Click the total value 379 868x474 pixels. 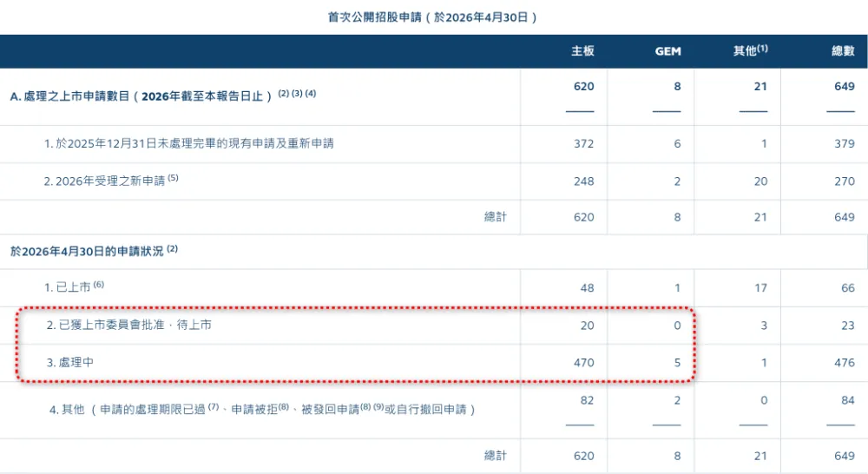[x=845, y=144]
